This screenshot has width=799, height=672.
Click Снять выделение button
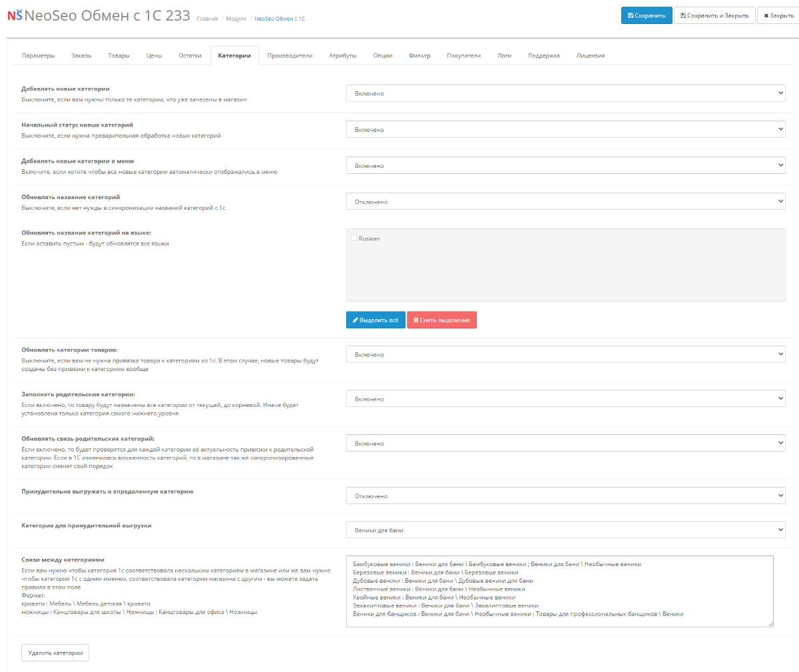tap(441, 320)
